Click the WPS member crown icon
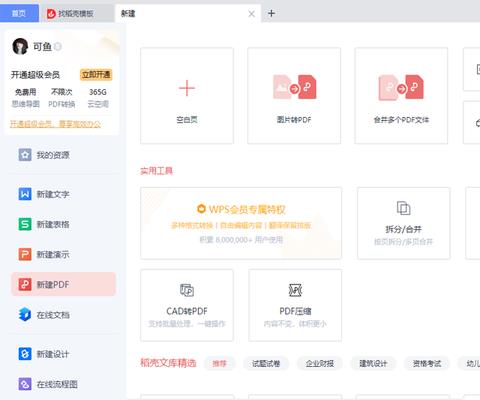The width and height of the screenshot is (480, 400). (x=201, y=209)
